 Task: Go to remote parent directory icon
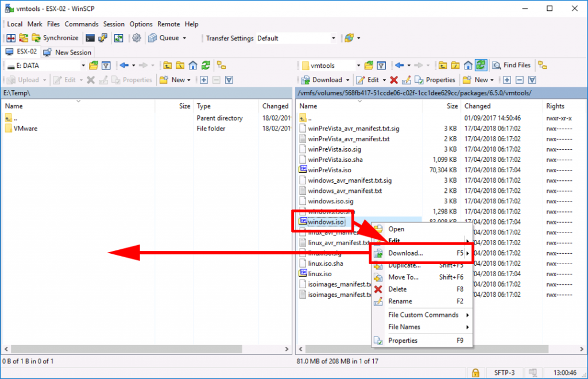click(443, 65)
